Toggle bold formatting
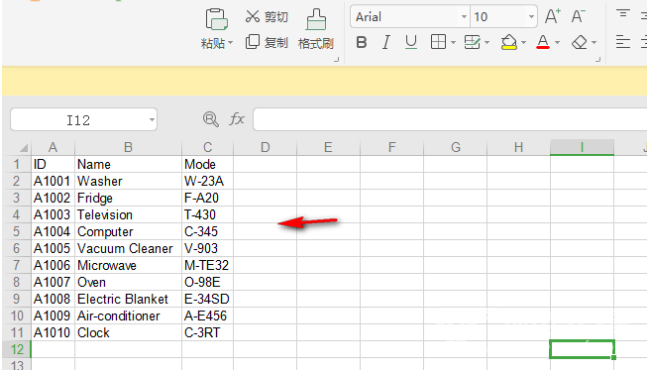The image size is (648, 374). pos(362,42)
